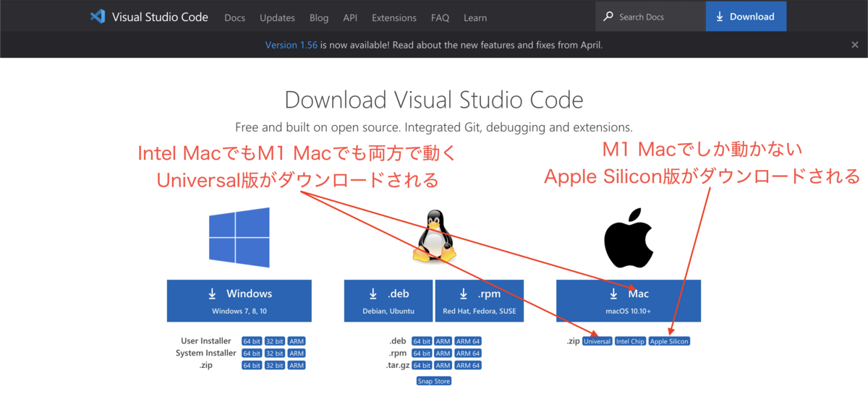Select System Installer 64 bit
Image resolution: width=868 pixels, height=407 pixels.
tap(252, 354)
